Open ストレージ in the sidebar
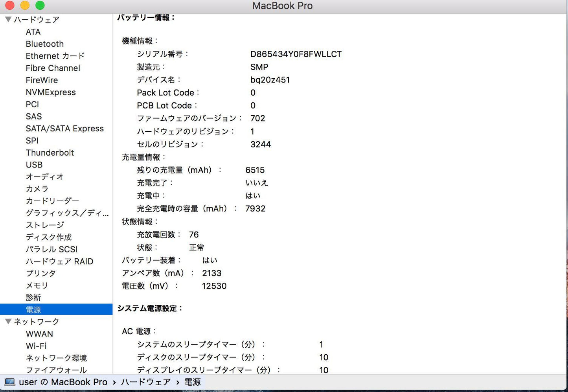The height and width of the screenshot is (392, 568). coord(45,225)
